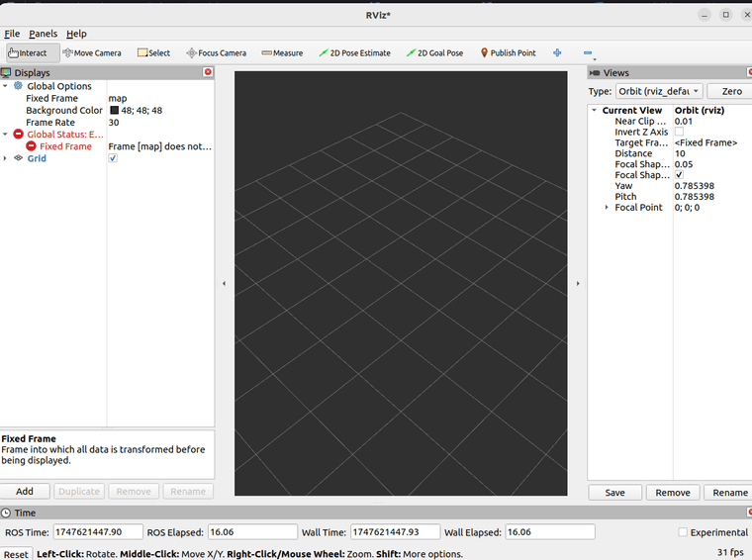This screenshot has width=752, height=560.
Task: Click the Wall Elapsed field
Action: tap(550, 532)
